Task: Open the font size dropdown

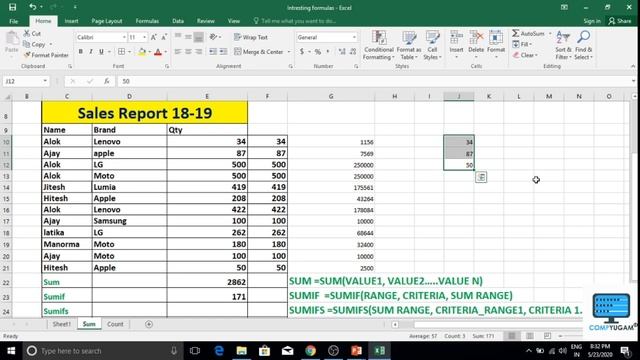Action: coord(144,37)
